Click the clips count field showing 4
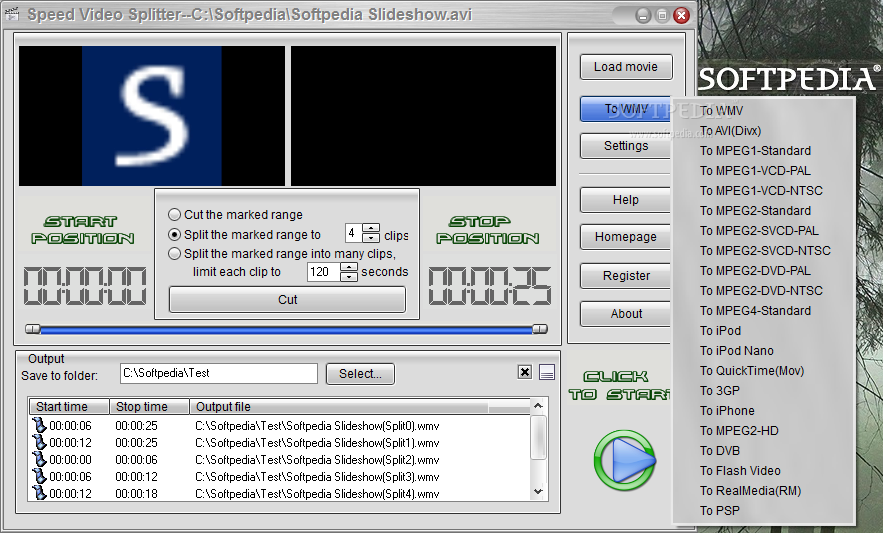The height and width of the screenshot is (533, 883). (x=353, y=233)
